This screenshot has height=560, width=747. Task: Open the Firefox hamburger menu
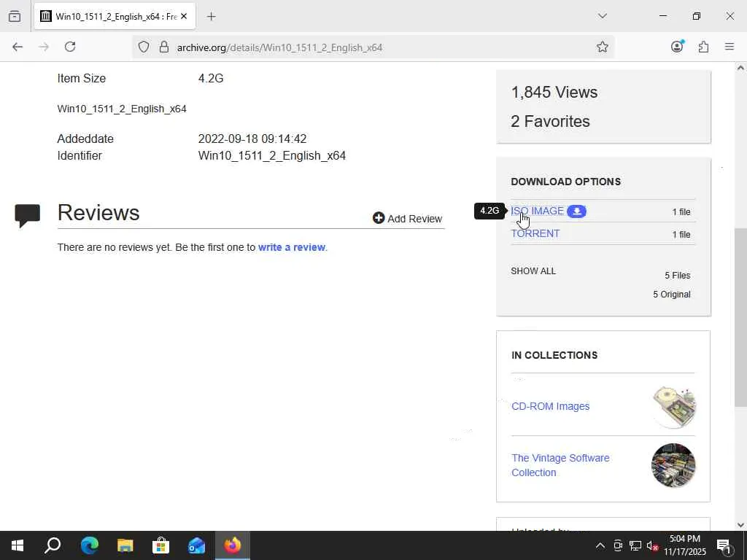click(x=729, y=47)
